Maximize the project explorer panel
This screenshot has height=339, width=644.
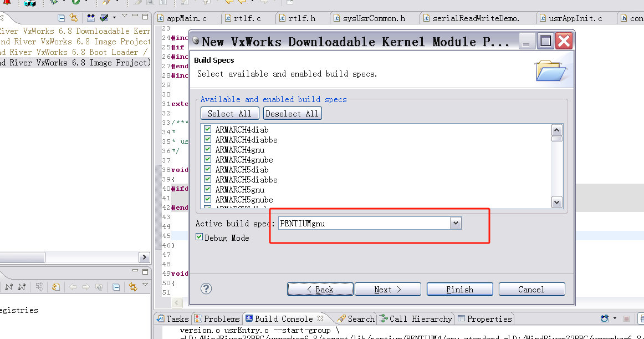click(x=145, y=17)
